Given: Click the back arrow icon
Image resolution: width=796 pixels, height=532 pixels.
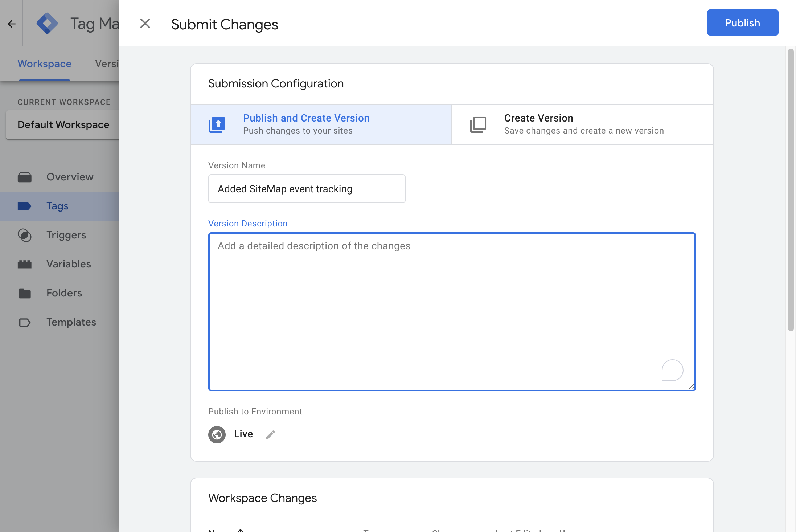Looking at the screenshot, I should coord(12,24).
